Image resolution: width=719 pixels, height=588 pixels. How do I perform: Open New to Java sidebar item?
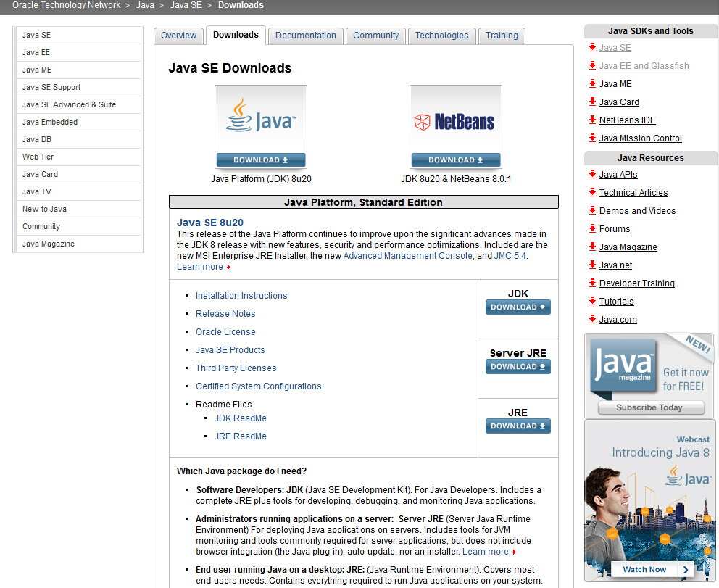pos(78,209)
